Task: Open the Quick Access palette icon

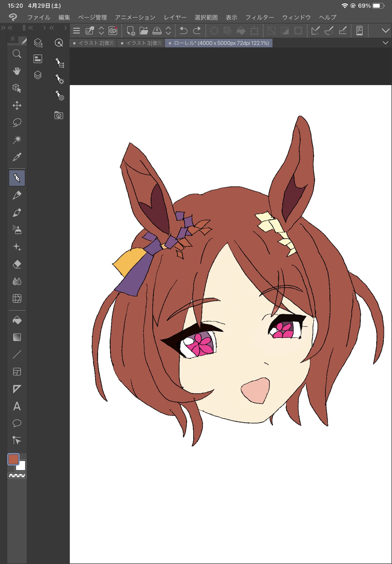Action: pos(59,43)
